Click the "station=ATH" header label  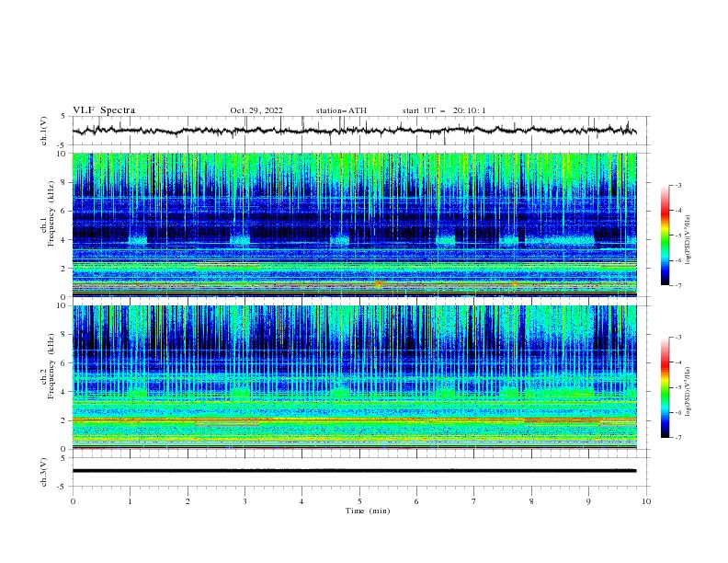(x=341, y=110)
